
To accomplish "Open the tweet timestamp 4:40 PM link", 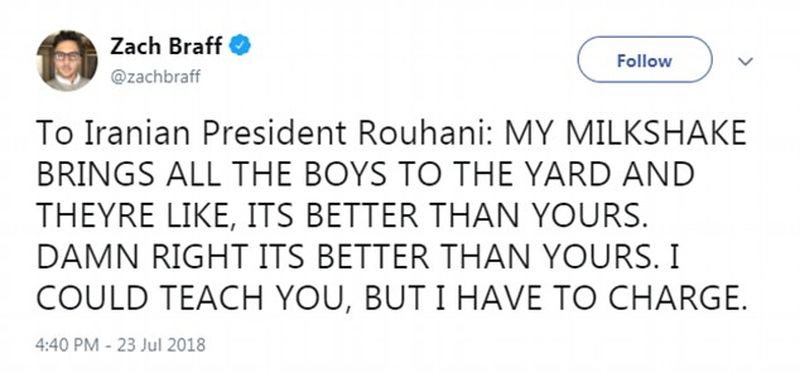I will [x=67, y=345].
